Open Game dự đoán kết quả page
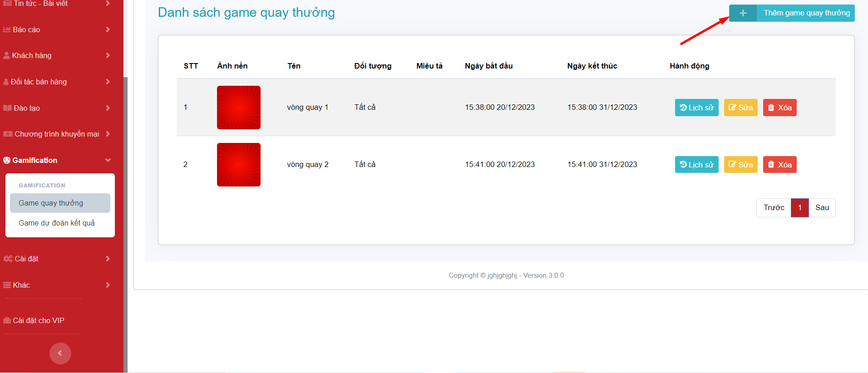868x373 pixels. tap(57, 223)
